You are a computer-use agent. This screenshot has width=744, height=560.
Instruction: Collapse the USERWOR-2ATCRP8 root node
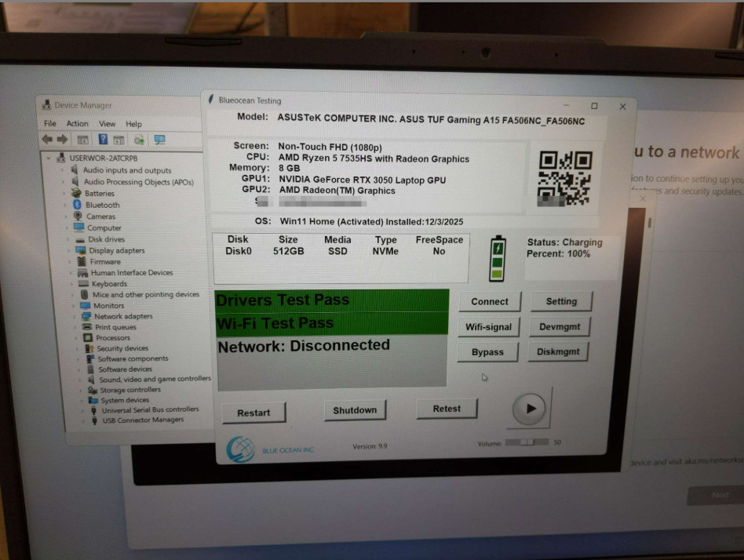coord(49,158)
